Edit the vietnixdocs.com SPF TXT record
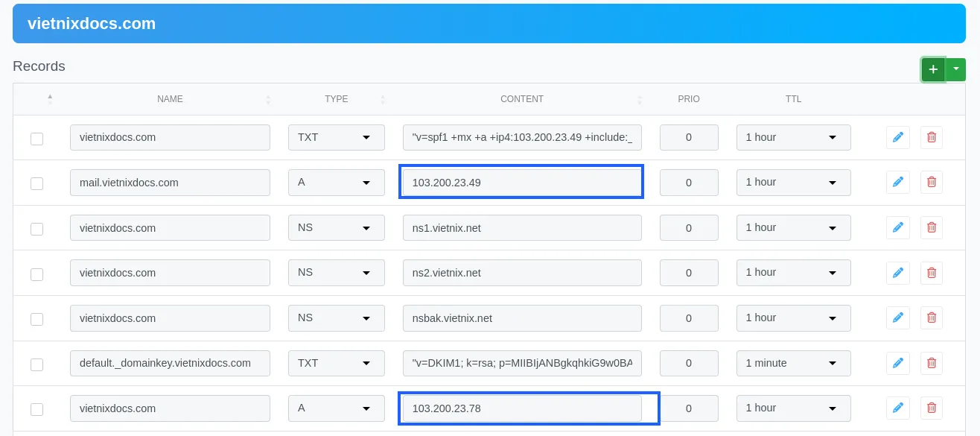Image resolution: width=980 pixels, height=436 pixels. [x=898, y=137]
